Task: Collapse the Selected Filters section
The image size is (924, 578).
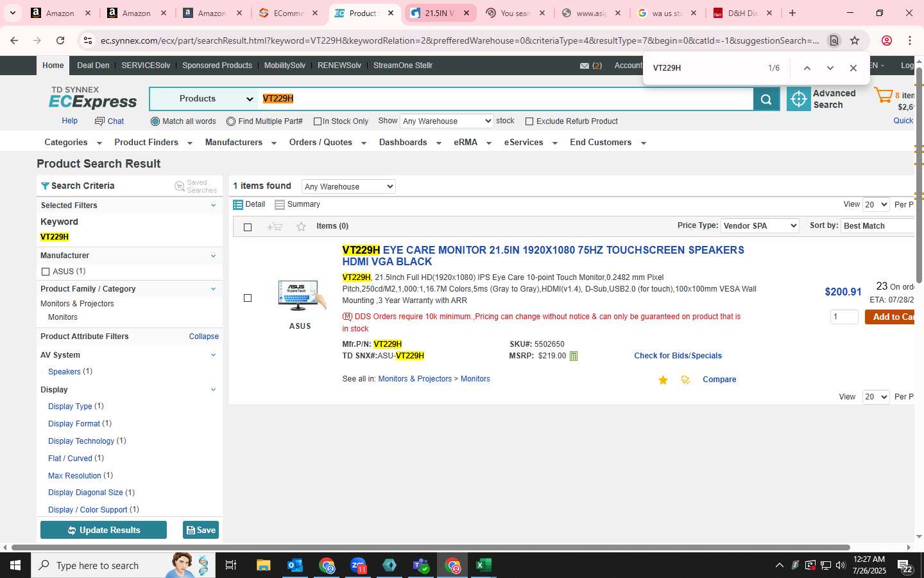Action: [214, 206]
